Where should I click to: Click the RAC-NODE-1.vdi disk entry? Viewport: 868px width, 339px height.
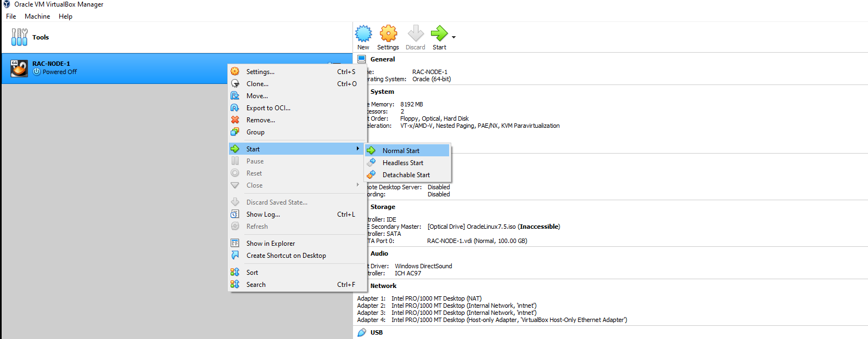coord(477,241)
